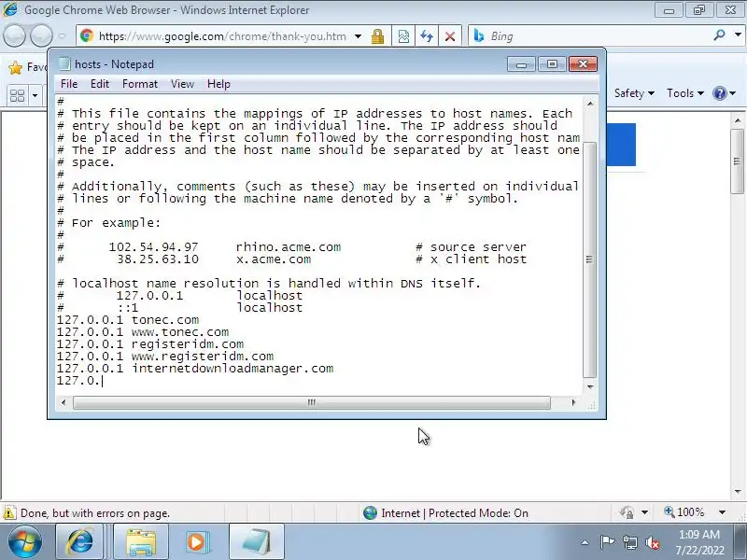Click the google.com address bar URL
Screen dimensions: 747x560
point(222,36)
